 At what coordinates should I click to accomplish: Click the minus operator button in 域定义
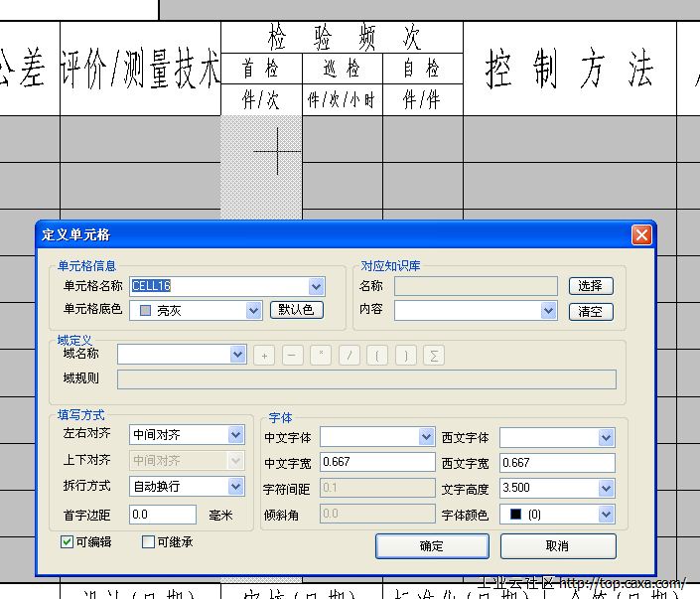[293, 355]
